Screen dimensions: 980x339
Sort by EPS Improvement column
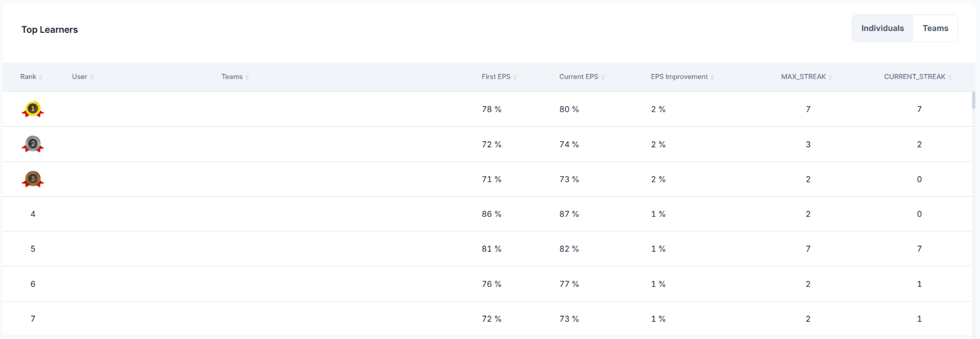(x=682, y=77)
